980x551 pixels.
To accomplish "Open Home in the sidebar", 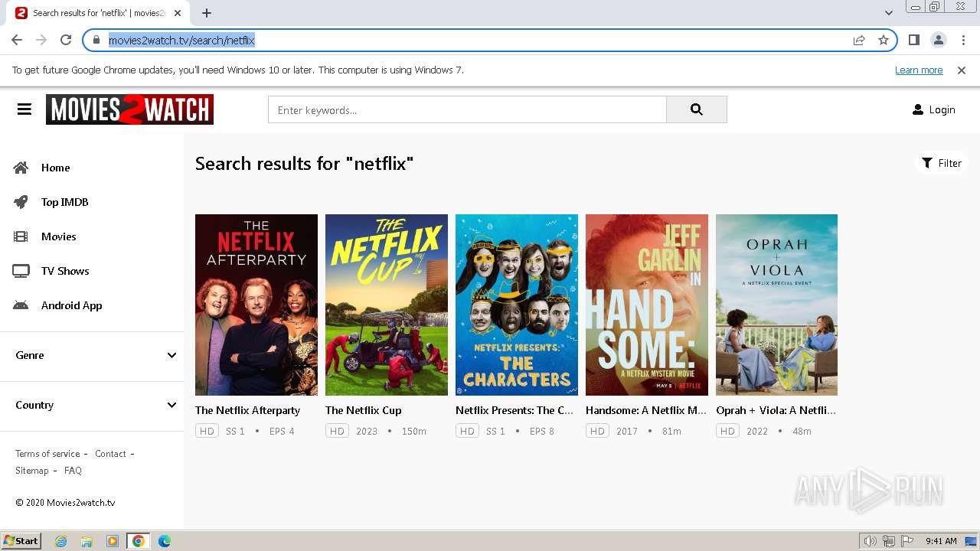I will [x=55, y=168].
